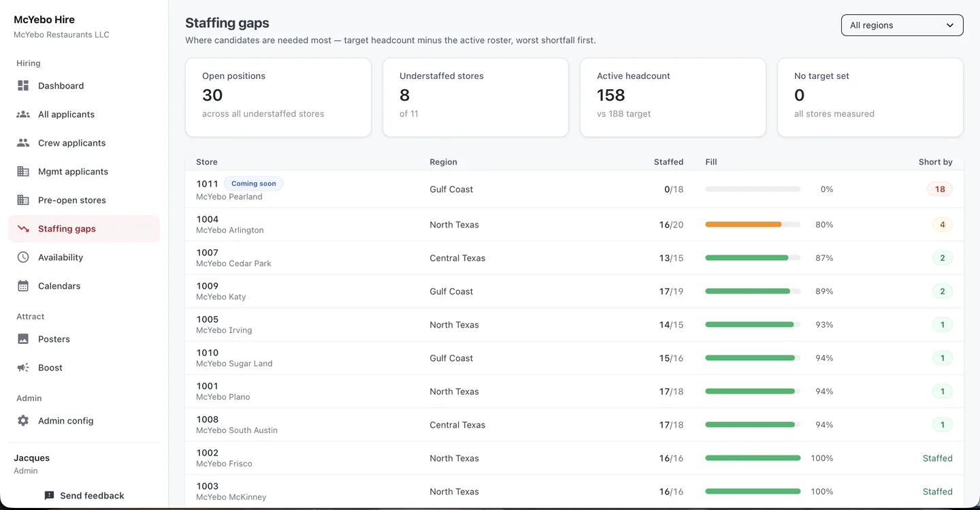Click the Coming soon badge on store 1011
This screenshot has width=980, height=510.
click(x=254, y=183)
